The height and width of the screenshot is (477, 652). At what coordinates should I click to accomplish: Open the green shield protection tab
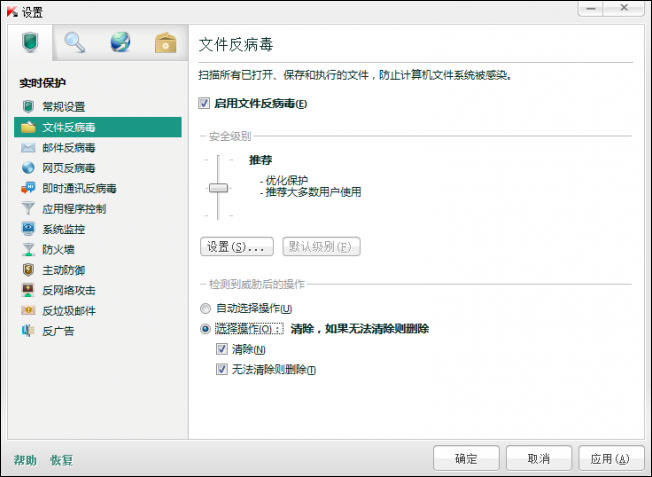pyautogui.click(x=30, y=42)
